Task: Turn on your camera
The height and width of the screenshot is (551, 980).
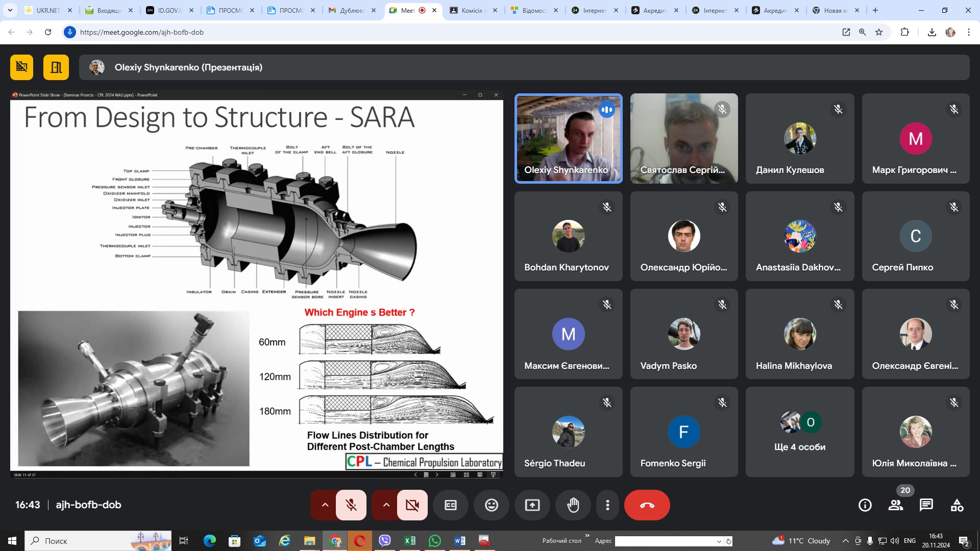Action: 412,505
